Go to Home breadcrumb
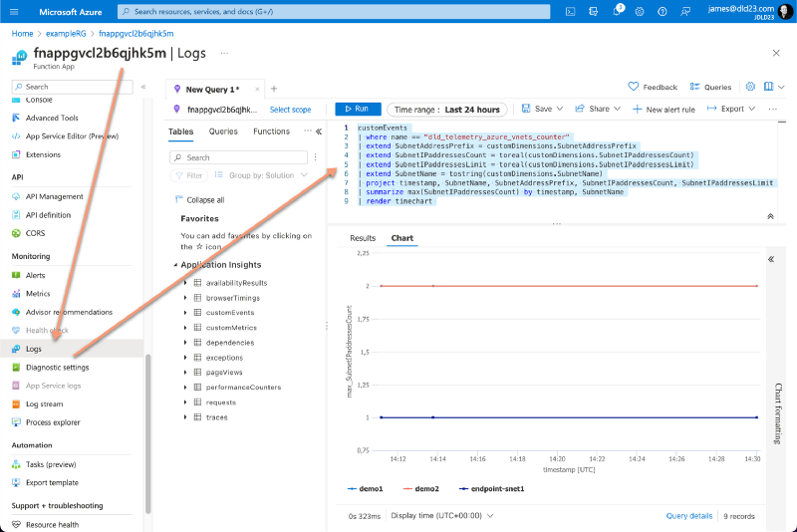This screenshot has width=797, height=532. 22,34
